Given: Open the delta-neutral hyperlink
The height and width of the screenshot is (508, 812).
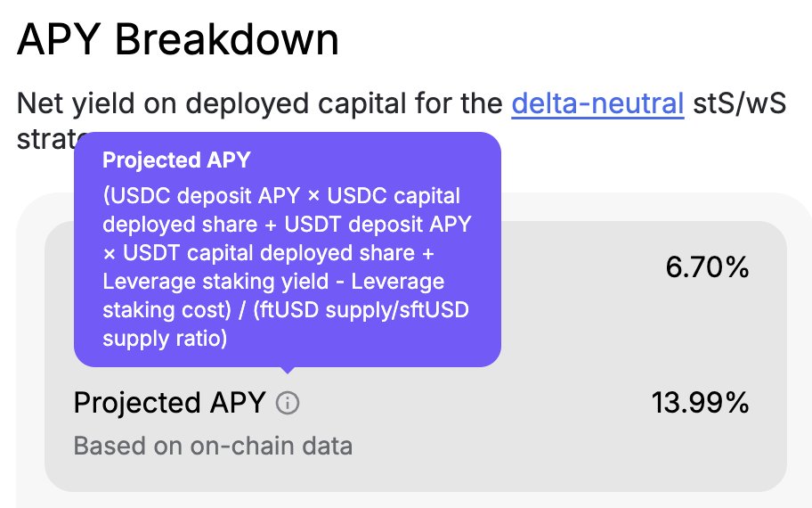Looking at the screenshot, I should (597, 103).
